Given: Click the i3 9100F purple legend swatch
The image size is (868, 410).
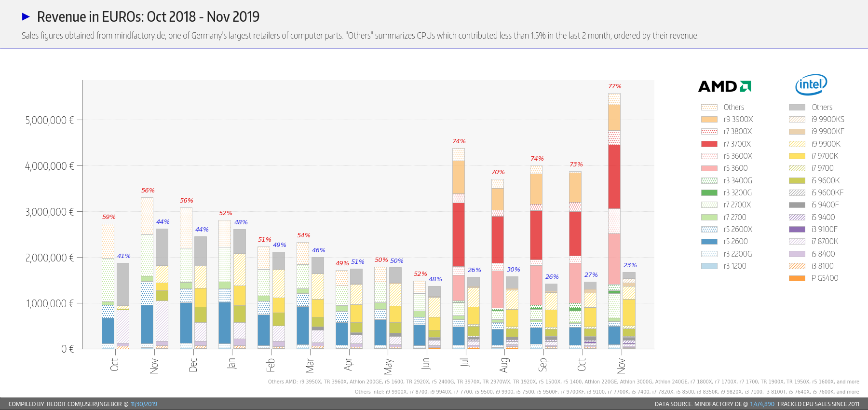Looking at the screenshot, I should 797,229.
